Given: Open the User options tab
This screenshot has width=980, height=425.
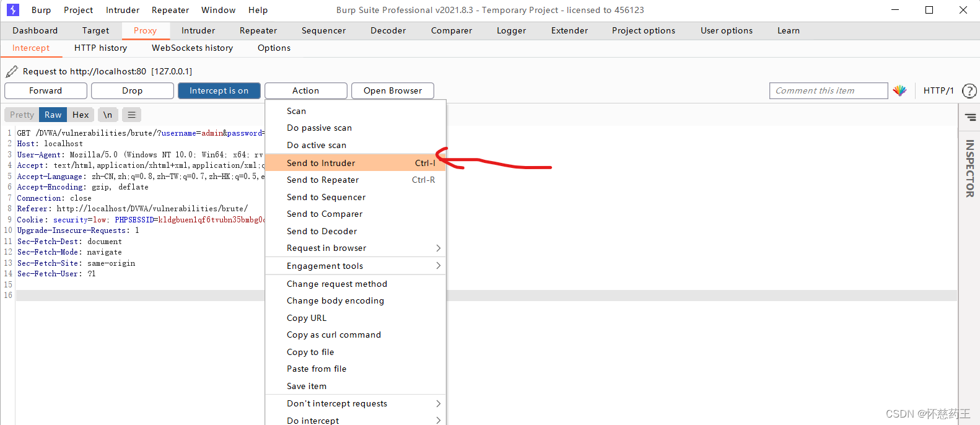Looking at the screenshot, I should coord(727,30).
